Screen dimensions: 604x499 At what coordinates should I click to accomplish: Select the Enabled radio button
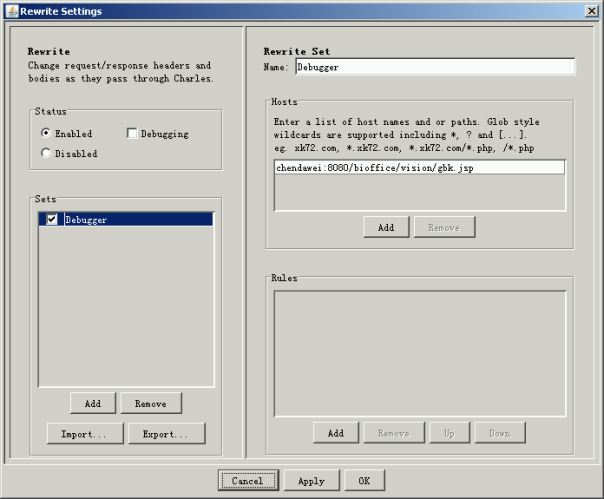pos(46,133)
